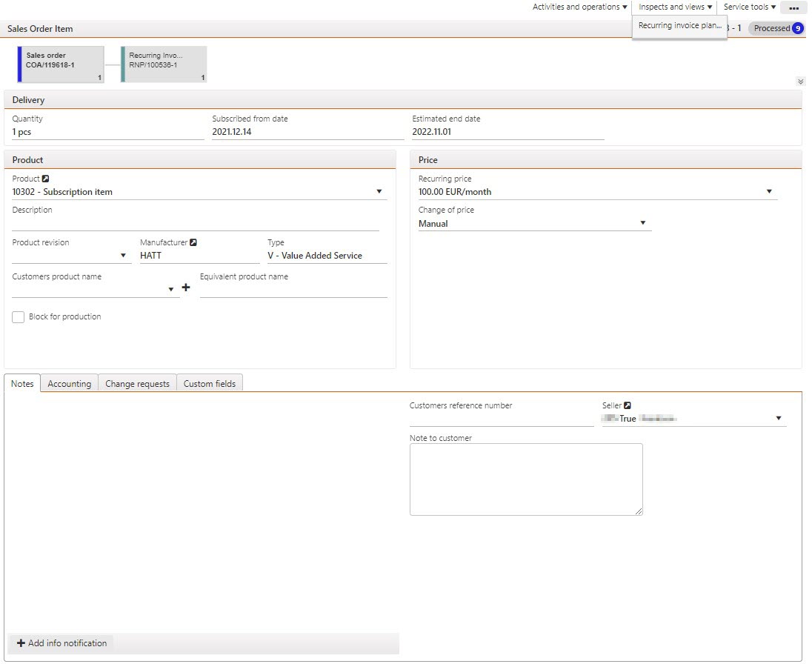Screen dimensions: 812x664
Task: Open the Change of price dropdown
Action: [642, 224]
